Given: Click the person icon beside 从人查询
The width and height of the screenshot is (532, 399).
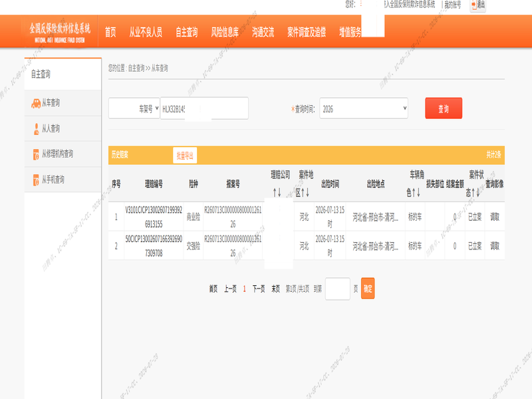Looking at the screenshot, I should (x=36, y=129).
